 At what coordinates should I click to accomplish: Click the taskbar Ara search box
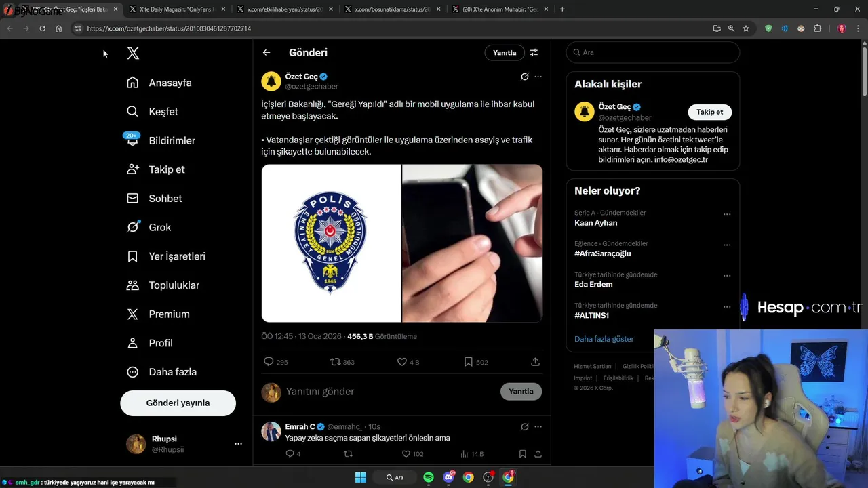click(x=395, y=477)
